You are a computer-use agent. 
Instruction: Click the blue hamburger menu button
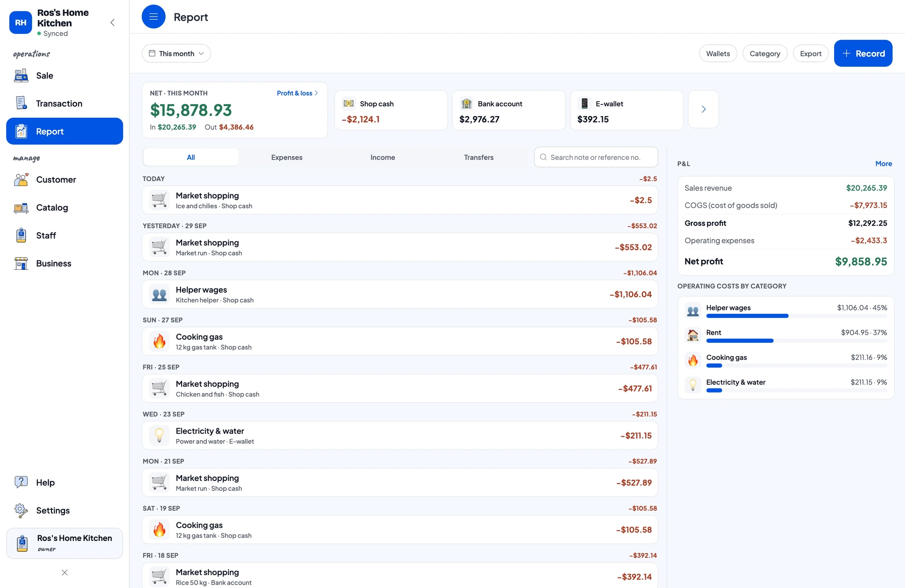coord(153,17)
